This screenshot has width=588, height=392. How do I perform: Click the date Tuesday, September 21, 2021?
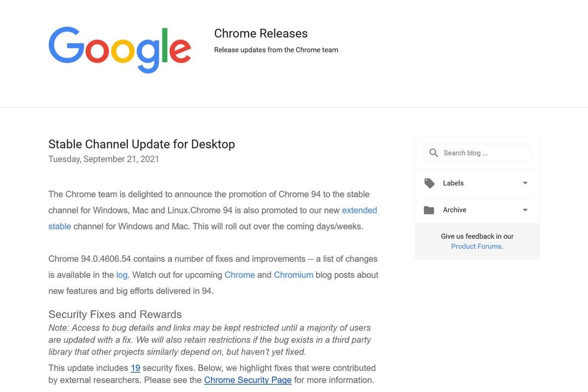click(x=104, y=159)
